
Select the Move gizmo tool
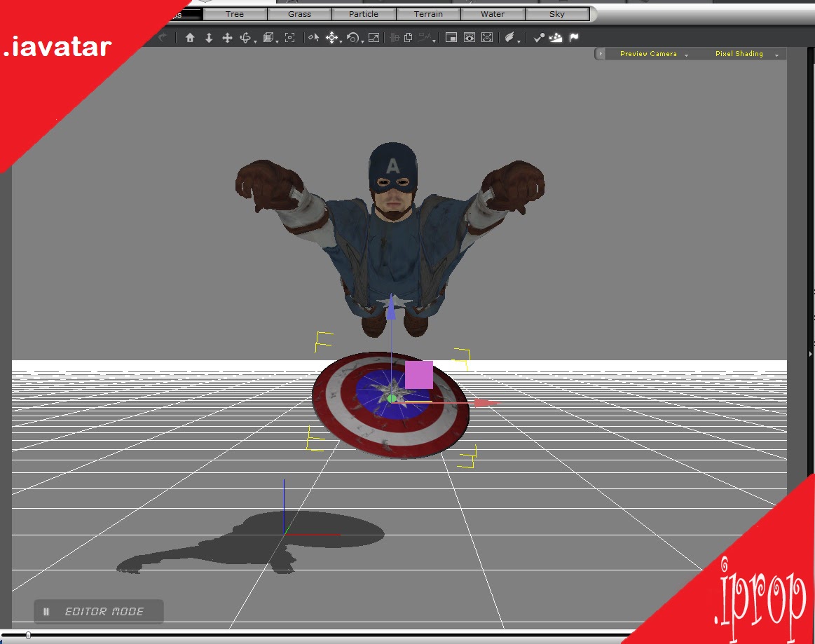(333, 37)
